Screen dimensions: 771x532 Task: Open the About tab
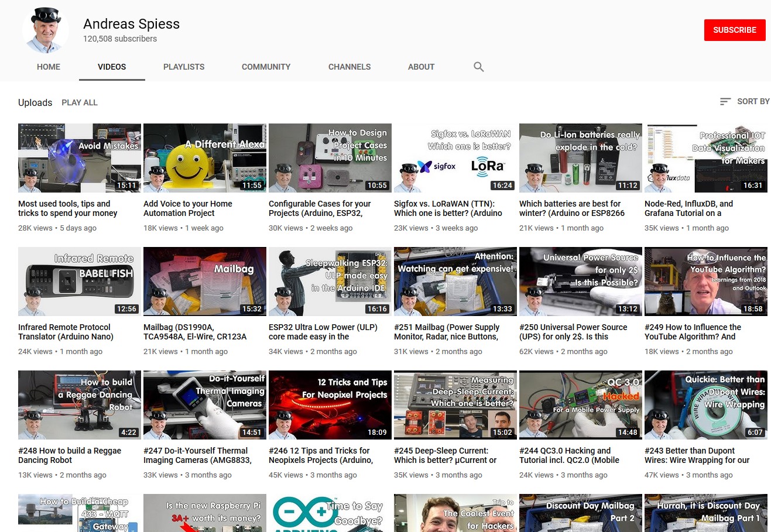(x=421, y=67)
